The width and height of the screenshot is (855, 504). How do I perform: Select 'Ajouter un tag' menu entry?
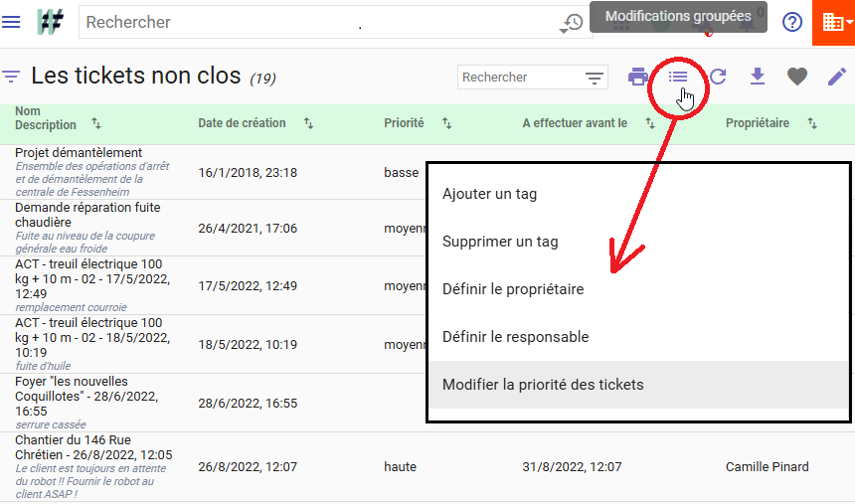point(489,194)
